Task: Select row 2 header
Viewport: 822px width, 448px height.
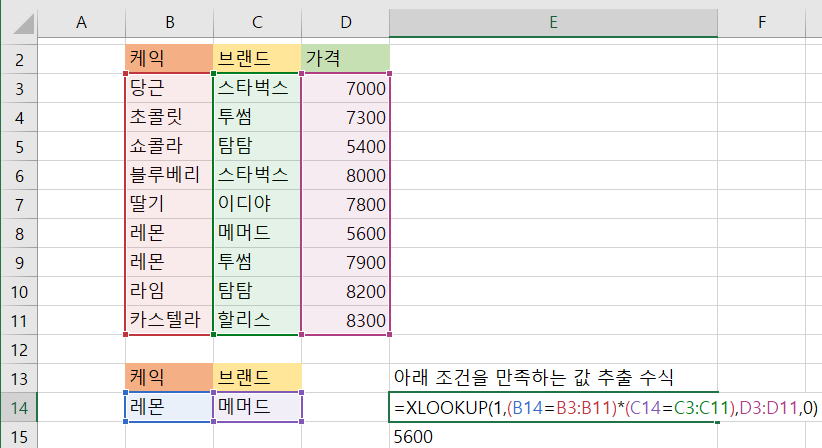Action: point(19,59)
